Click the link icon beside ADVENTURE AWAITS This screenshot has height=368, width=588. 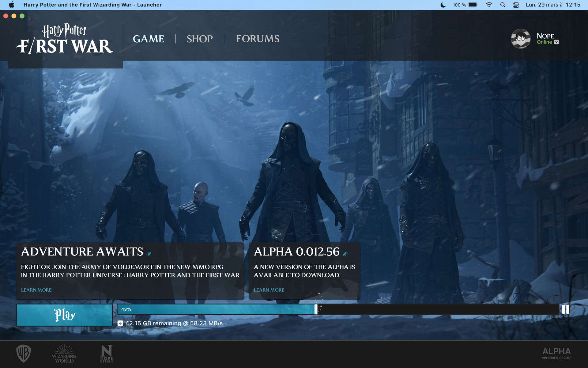pos(149,254)
